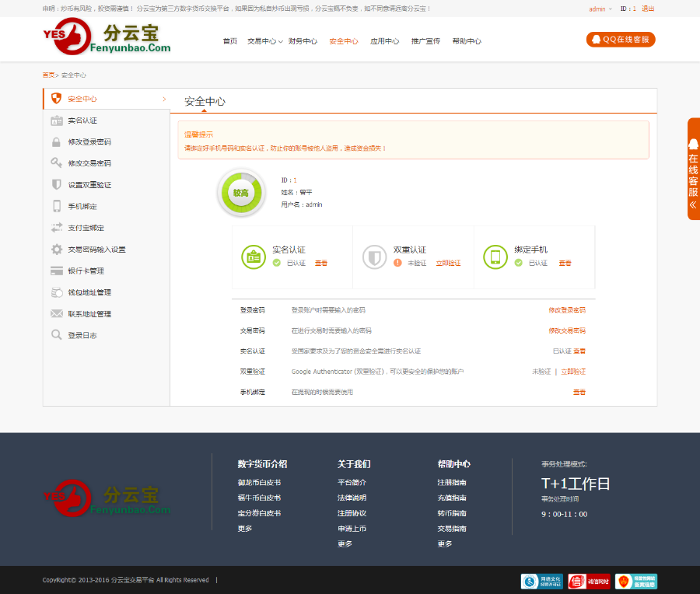This screenshot has height=594, width=700.
Task: Open 申请上币 footer link
Action: tap(352, 529)
